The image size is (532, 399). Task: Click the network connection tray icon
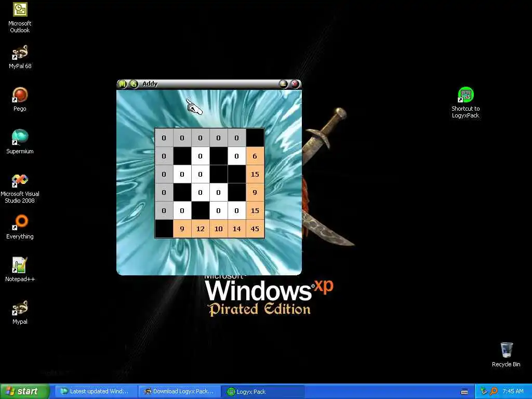(x=484, y=391)
